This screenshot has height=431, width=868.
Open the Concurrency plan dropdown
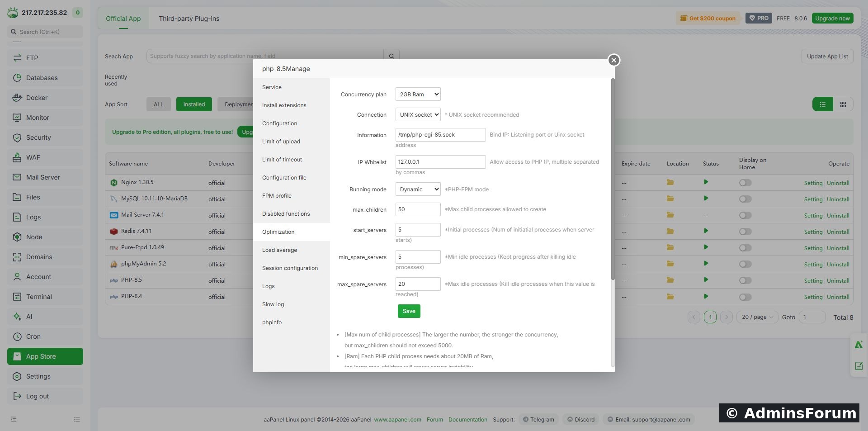(x=418, y=94)
